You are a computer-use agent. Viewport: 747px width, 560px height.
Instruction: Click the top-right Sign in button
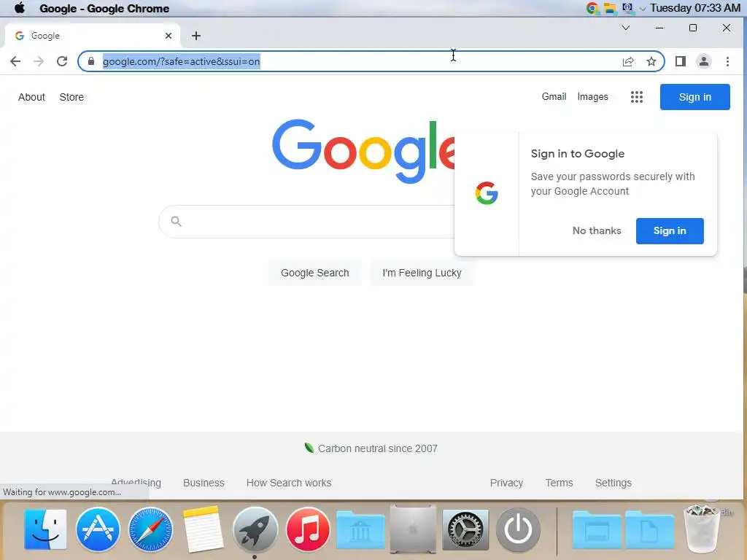point(694,97)
